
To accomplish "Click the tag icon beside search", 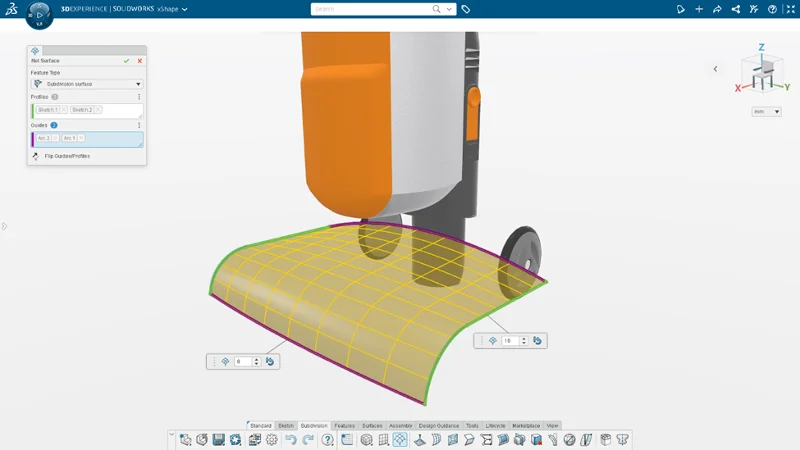I will coord(466,9).
